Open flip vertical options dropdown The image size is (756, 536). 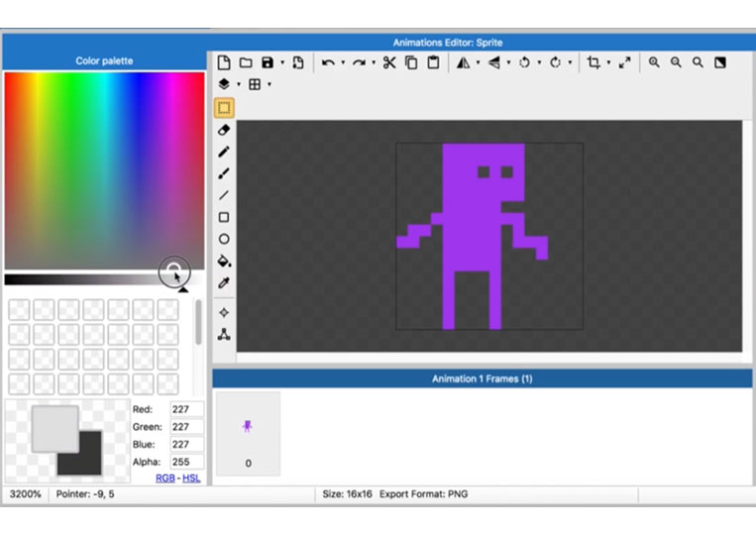[508, 62]
